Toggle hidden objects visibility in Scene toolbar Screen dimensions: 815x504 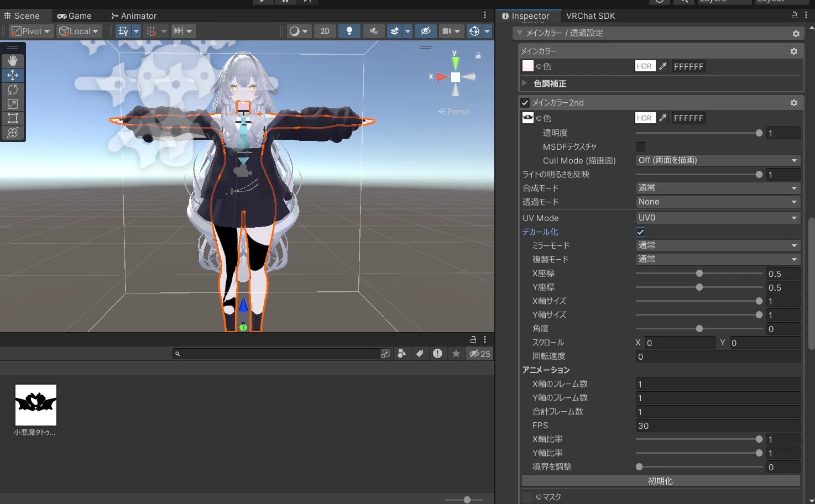(425, 31)
